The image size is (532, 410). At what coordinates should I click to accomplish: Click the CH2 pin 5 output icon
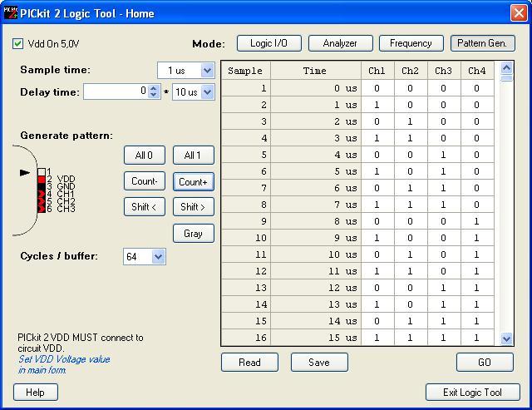(42, 201)
